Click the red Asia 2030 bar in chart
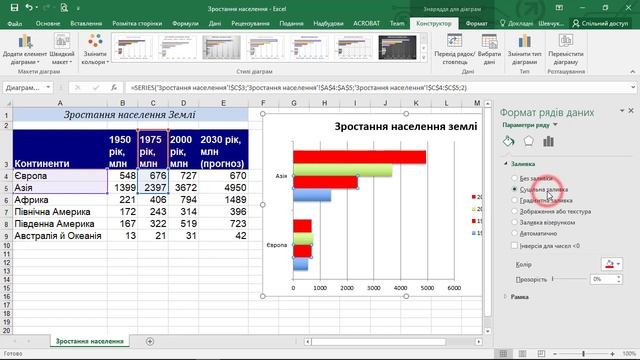Image resolution: width=640 pixels, height=360 pixels. tap(359, 157)
